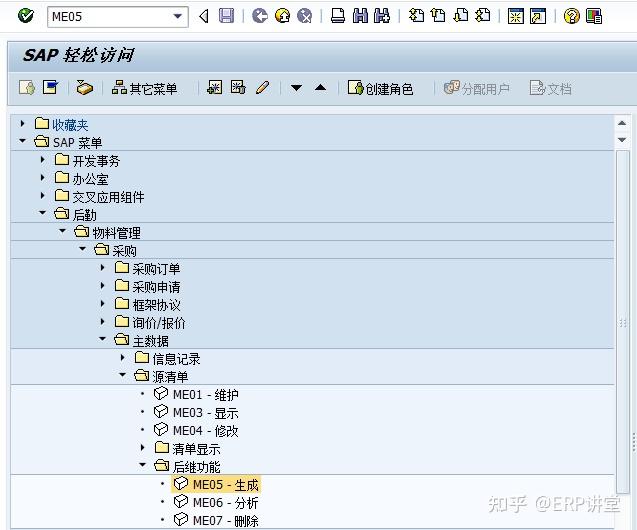The height and width of the screenshot is (530, 637).
Task: Go to the first page icon
Action: pyautogui.click(x=416, y=16)
